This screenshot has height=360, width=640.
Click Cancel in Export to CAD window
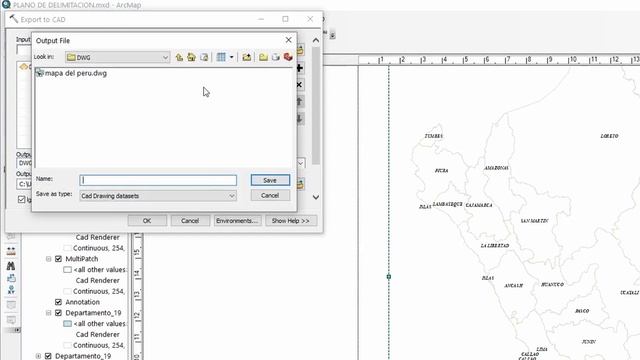point(190,220)
